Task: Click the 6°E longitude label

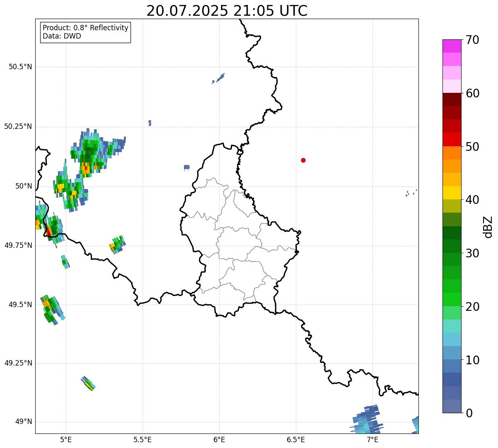Action: 219,440
